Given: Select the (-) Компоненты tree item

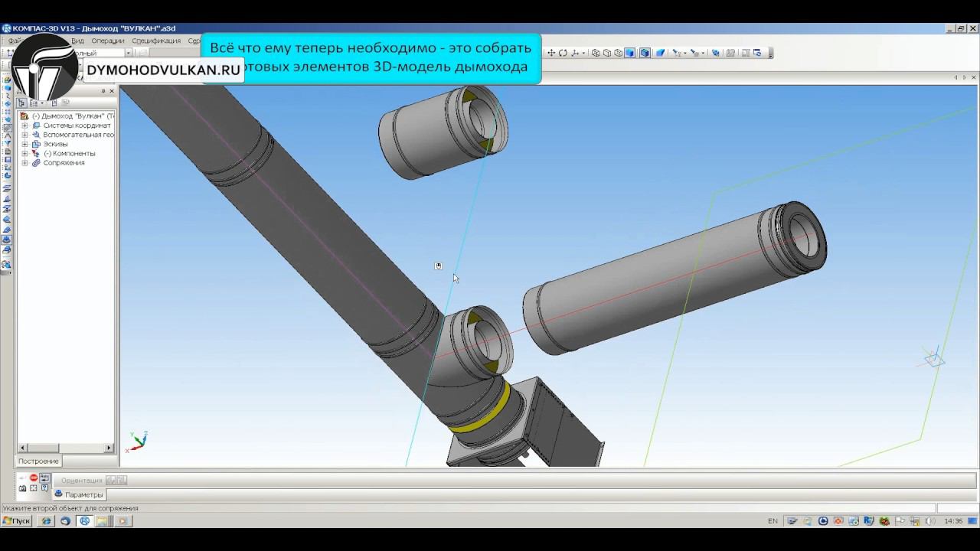Looking at the screenshot, I should click(x=69, y=153).
